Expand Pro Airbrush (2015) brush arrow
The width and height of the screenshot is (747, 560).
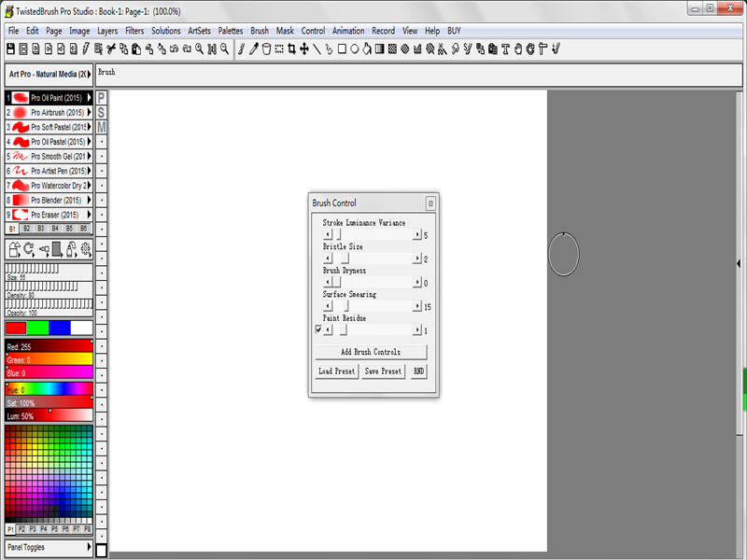pos(89,112)
